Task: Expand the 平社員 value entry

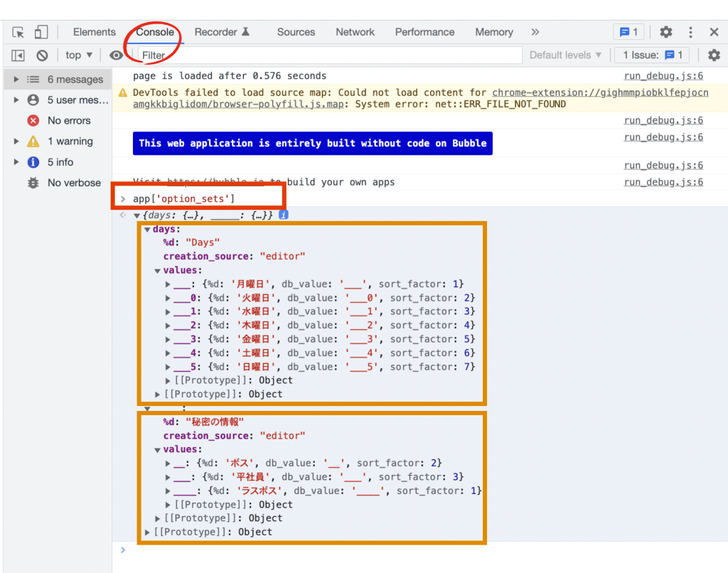Action: tap(168, 477)
